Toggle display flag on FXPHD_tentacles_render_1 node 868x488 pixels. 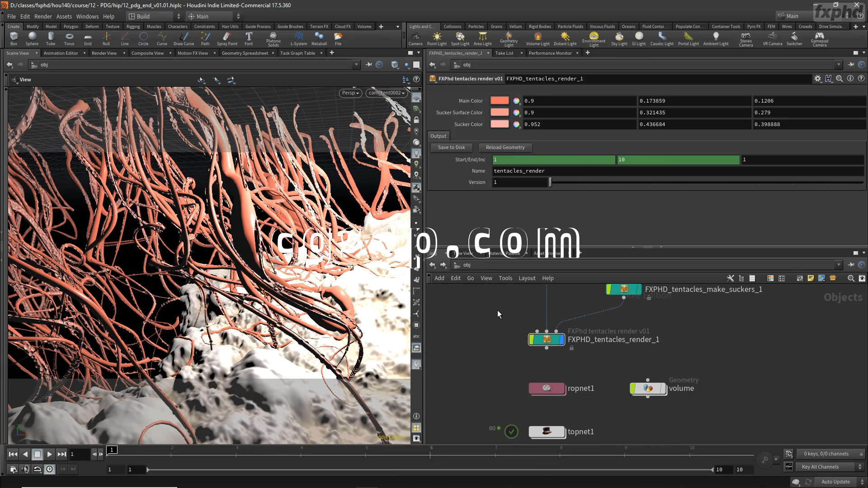pyautogui.click(x=562, y=339)
